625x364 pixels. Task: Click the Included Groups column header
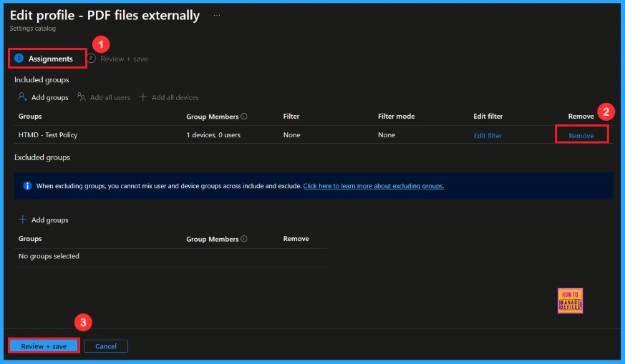pos(30,117)
